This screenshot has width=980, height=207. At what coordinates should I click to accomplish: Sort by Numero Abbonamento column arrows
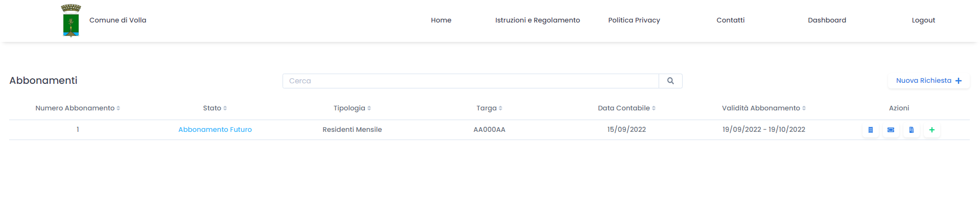(118, 108)
